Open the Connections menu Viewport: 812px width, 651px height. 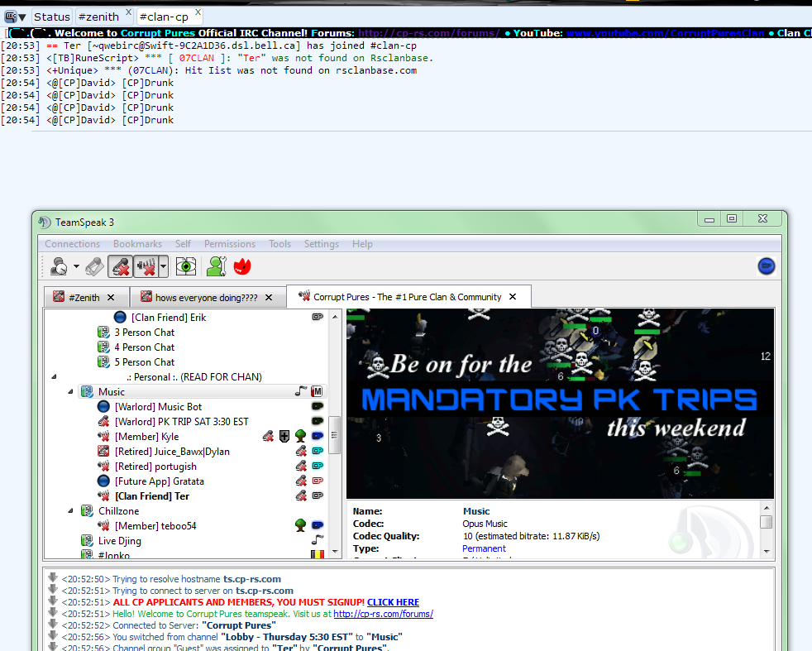tap(72, 244)
